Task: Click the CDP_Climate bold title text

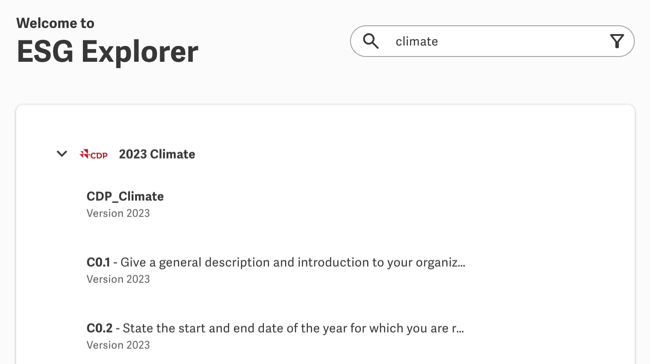Action: click(x=125, y=197)
